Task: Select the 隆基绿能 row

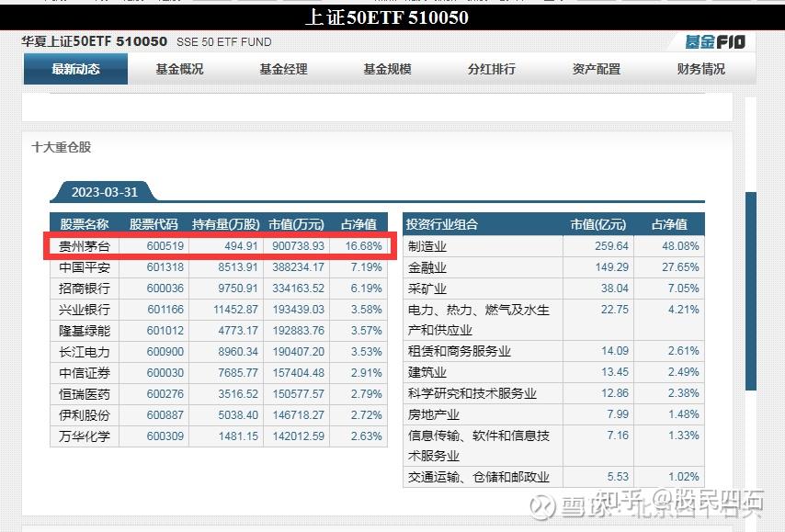Action: (86, 330)
